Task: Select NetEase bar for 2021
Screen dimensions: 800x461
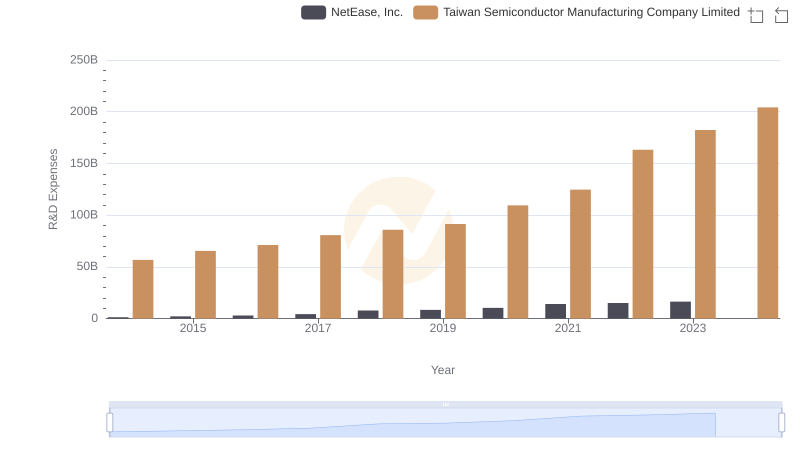Action: (555, 311)
